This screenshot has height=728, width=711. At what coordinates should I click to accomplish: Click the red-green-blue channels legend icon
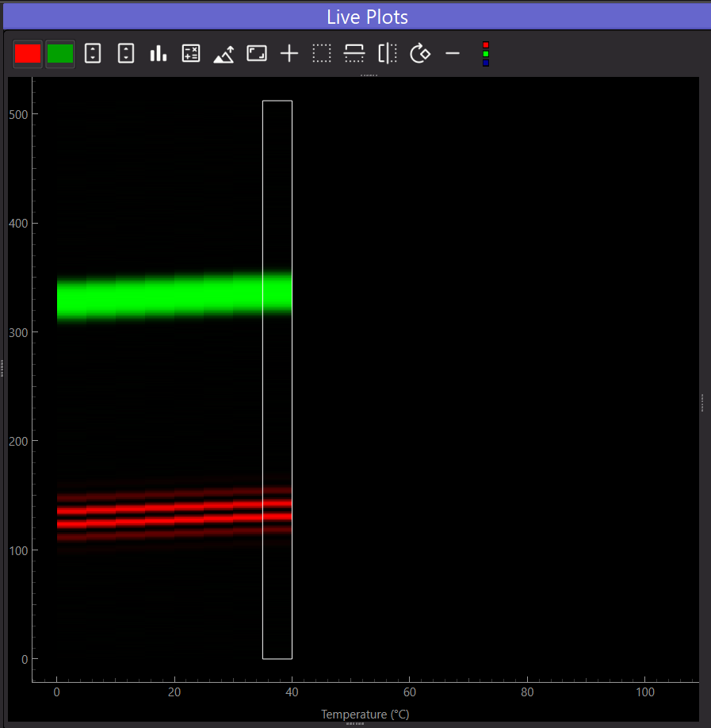486,54
